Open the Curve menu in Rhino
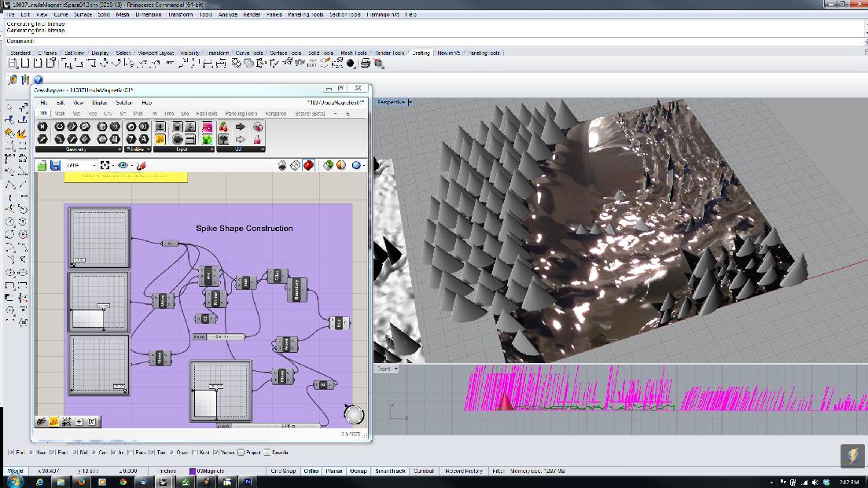The image size is (868, 488). (61, 14)
